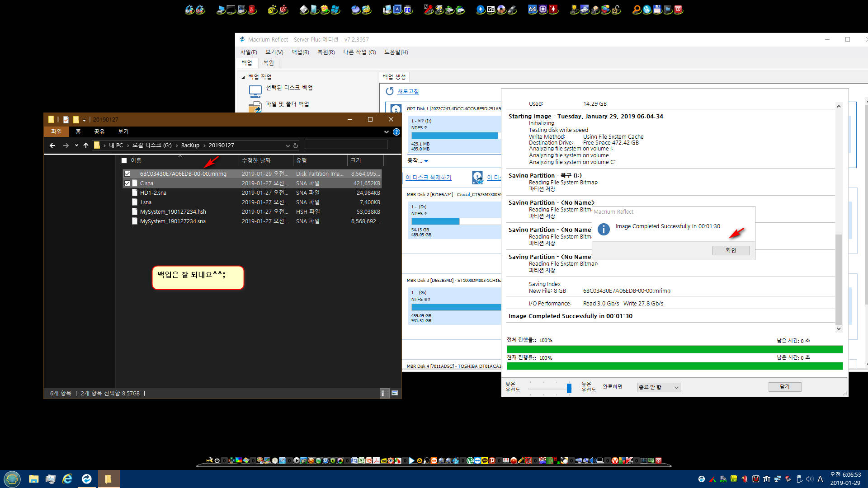Switch to the 복원 tab in Macrium Reflect
The width and height of the screenshot is (868, 488).
coord(269,63)
